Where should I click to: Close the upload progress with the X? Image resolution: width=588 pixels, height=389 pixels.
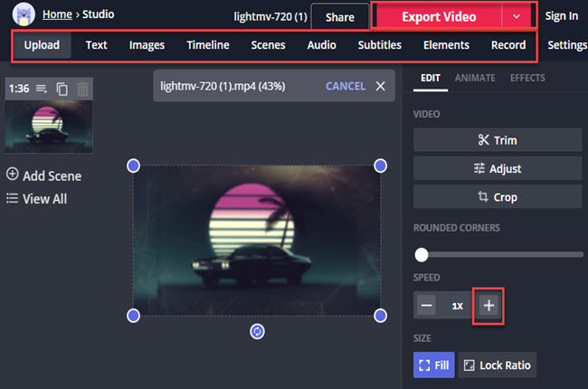click(380, 86)
